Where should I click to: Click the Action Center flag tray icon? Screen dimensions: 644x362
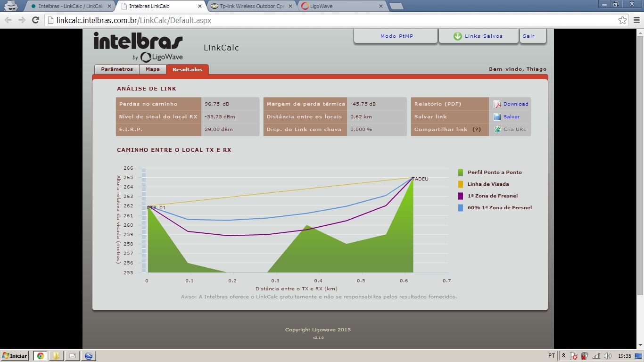[574, 356]
